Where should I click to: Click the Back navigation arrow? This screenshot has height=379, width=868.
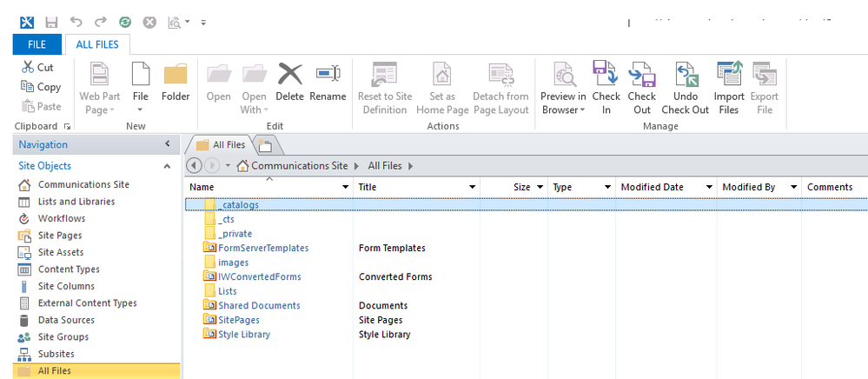coord(194,165)
